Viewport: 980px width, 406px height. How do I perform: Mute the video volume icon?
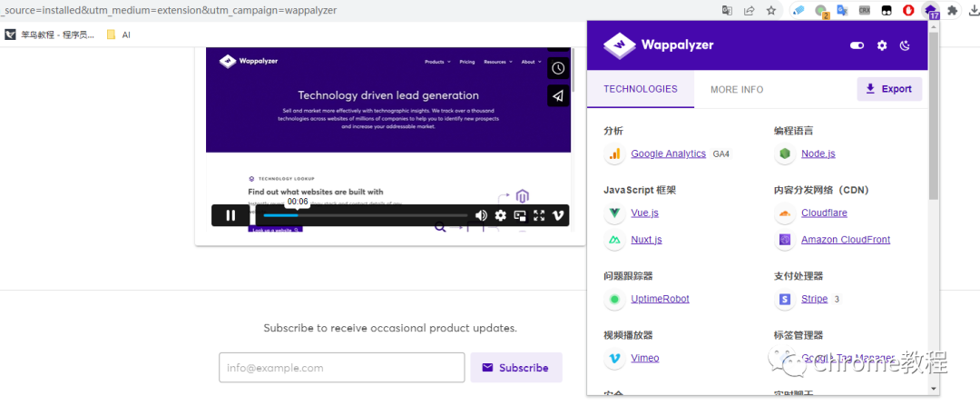481,215
